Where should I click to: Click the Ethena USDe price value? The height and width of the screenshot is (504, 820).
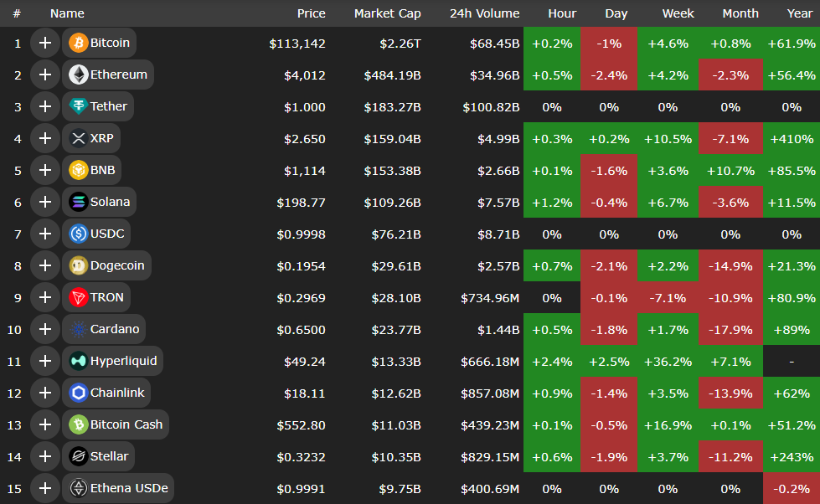click(x=302, y=488)
